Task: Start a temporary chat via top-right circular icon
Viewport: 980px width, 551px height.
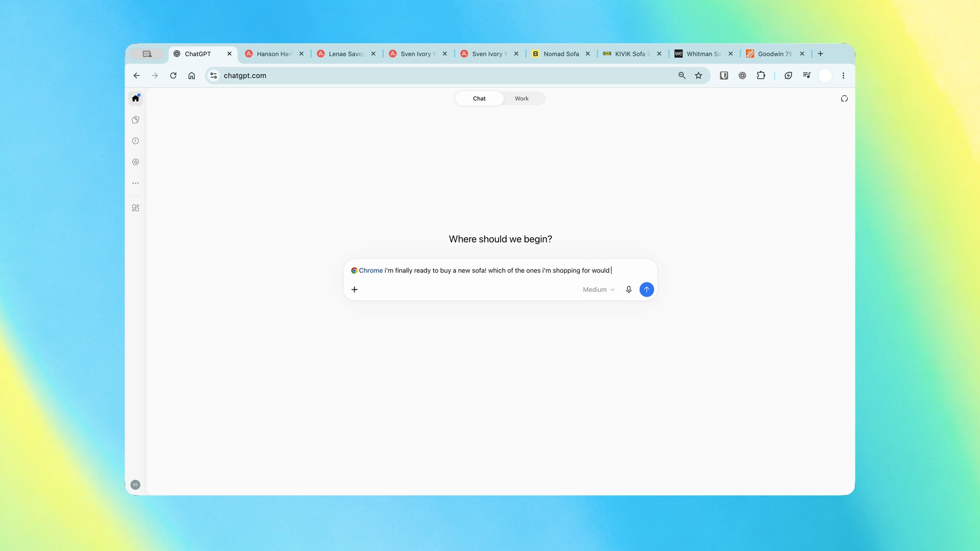Action: [x=844, y=98]
